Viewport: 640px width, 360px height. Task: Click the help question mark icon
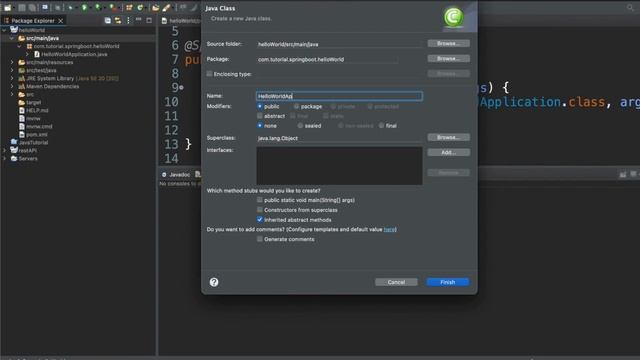pos(214,282)
